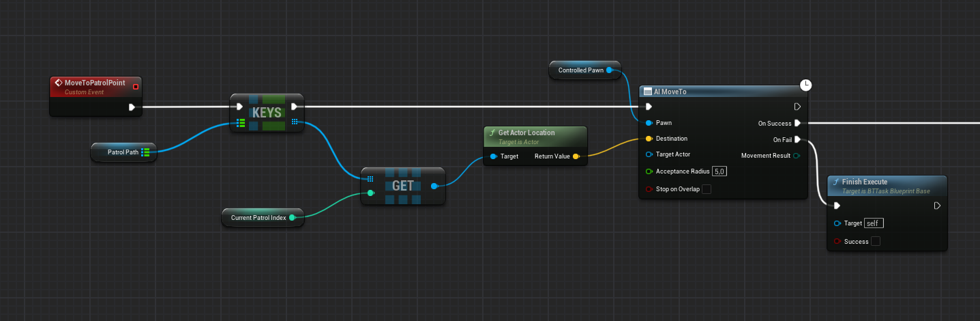Click the On Success execution pin
This screenshot has width=980, height=321.
point(797,124)
